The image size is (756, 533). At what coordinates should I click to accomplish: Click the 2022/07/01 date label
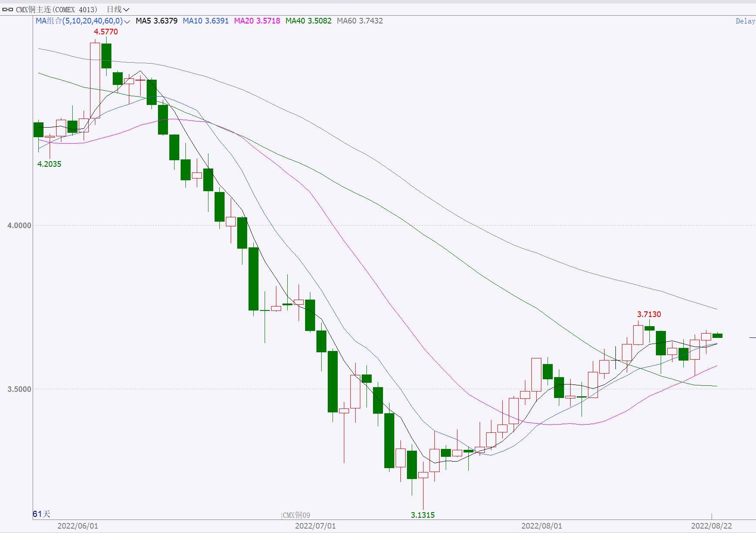pyautogui.click(x=316, y=526)
